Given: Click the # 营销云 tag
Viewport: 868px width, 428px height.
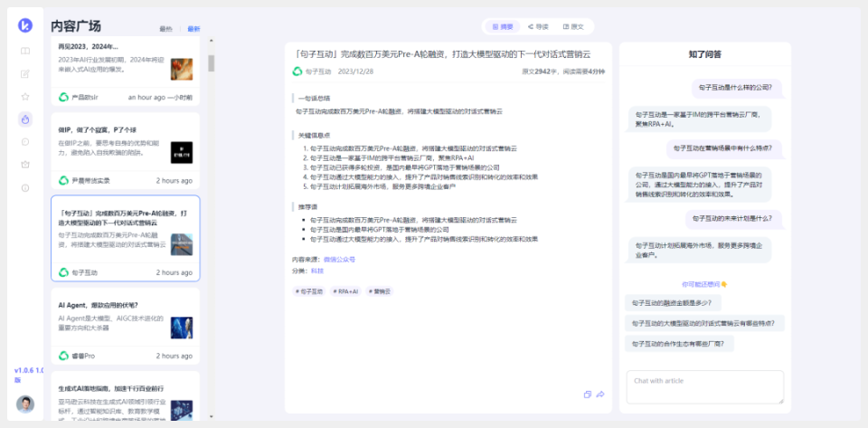Looking at the screenshot, I should point(379,291).
